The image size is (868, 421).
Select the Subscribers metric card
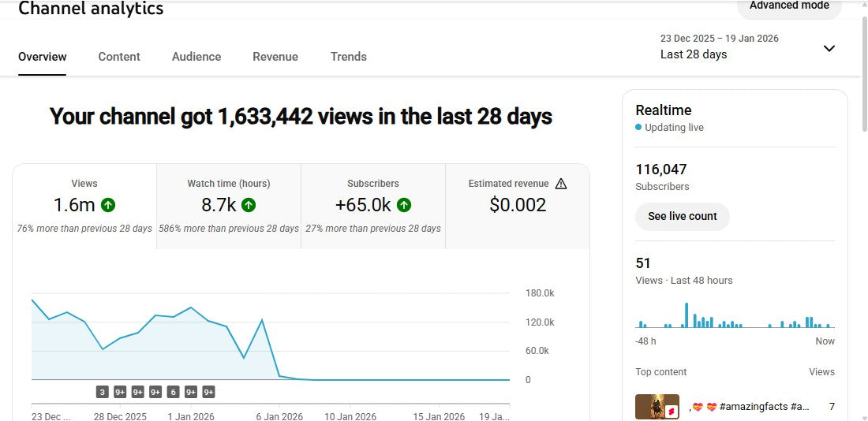(x=373, y=206)
